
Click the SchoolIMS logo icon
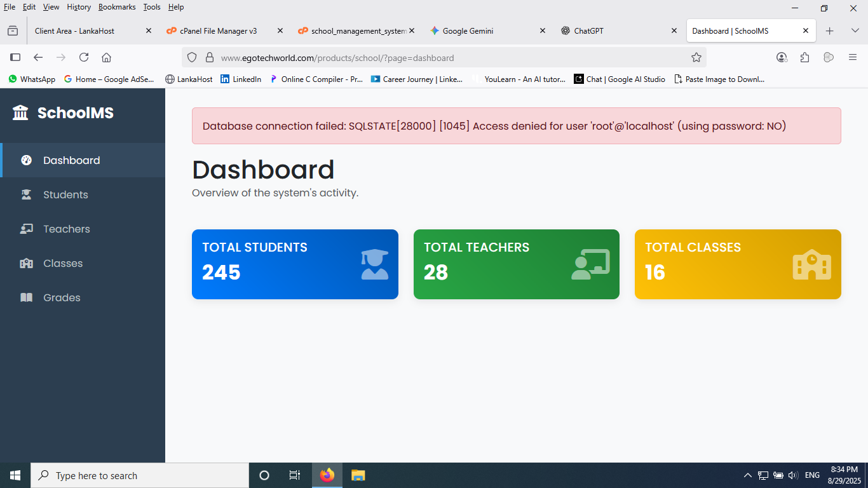click(x=20, y=112)
